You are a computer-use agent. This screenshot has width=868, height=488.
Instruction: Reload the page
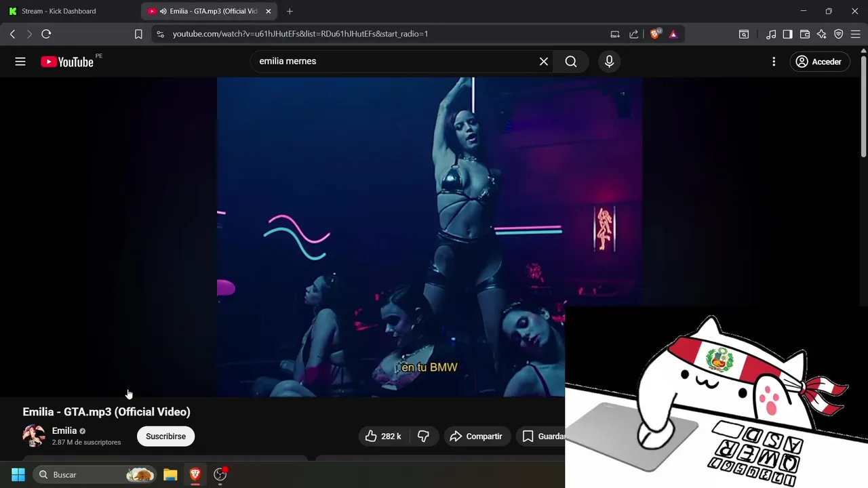(46, 34)
